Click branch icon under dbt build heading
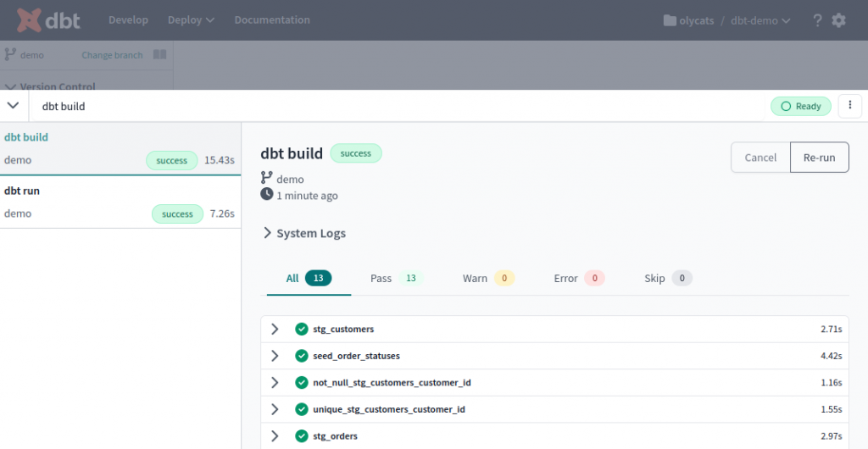This screenshot has height=449, width=868. tap(266, 178)
